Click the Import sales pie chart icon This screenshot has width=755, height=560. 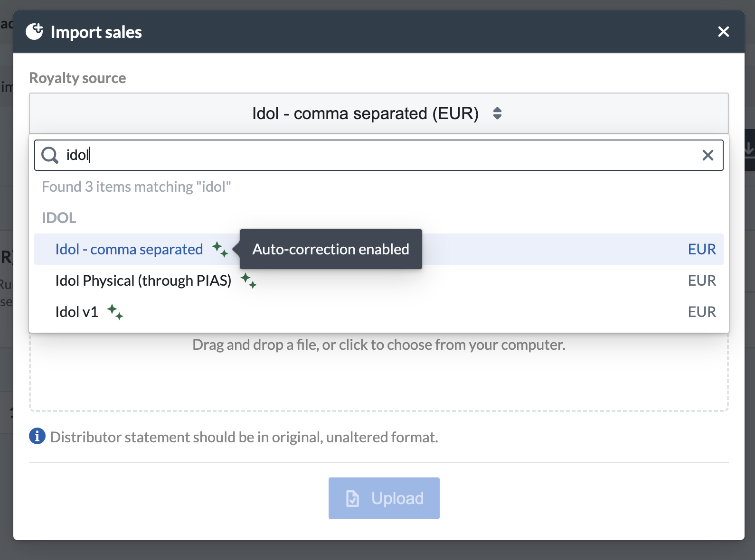point(34,32)
